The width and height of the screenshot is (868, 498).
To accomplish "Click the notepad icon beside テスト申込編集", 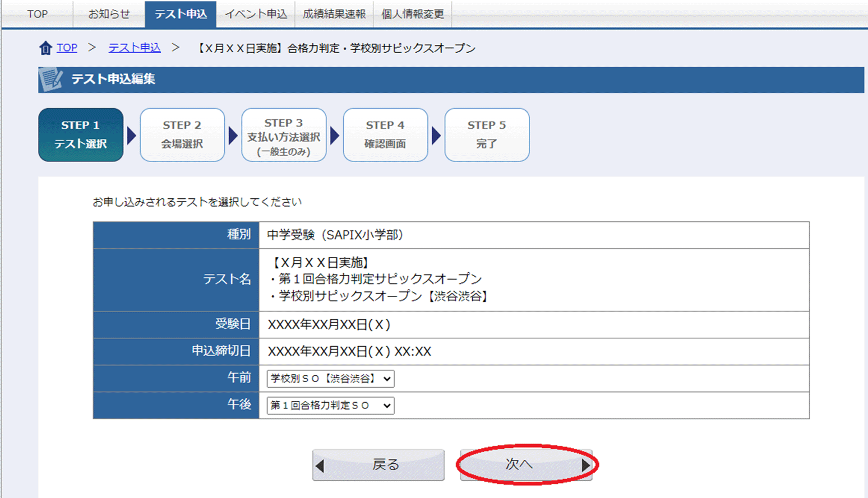I will (51, 80).
